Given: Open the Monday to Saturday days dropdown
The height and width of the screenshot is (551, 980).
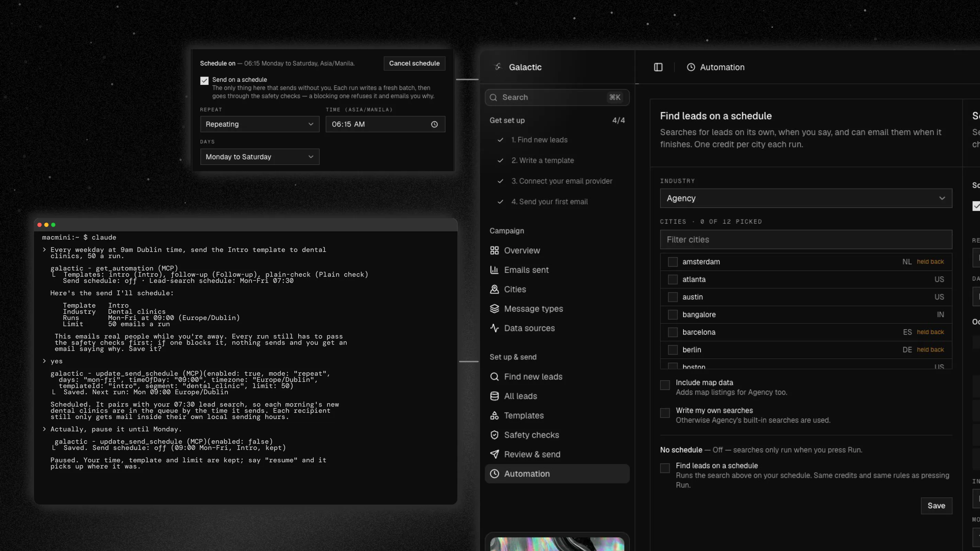Looking at the screenshot, I should 259,157.
